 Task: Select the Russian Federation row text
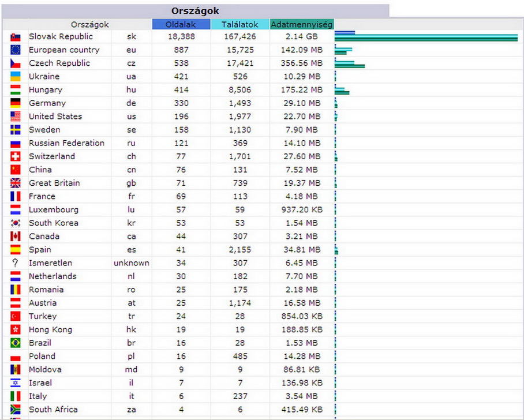click(x=66, y=143)
